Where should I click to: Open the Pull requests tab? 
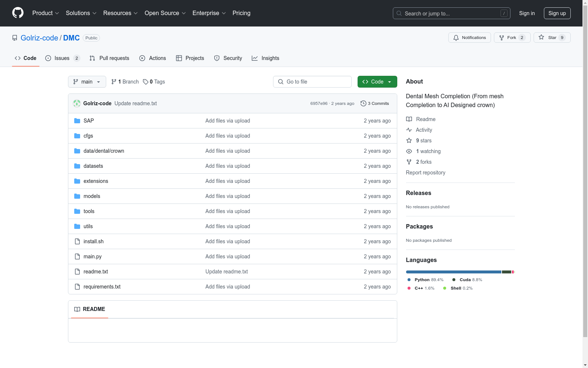pyautogui.click(x=110, y=58)
